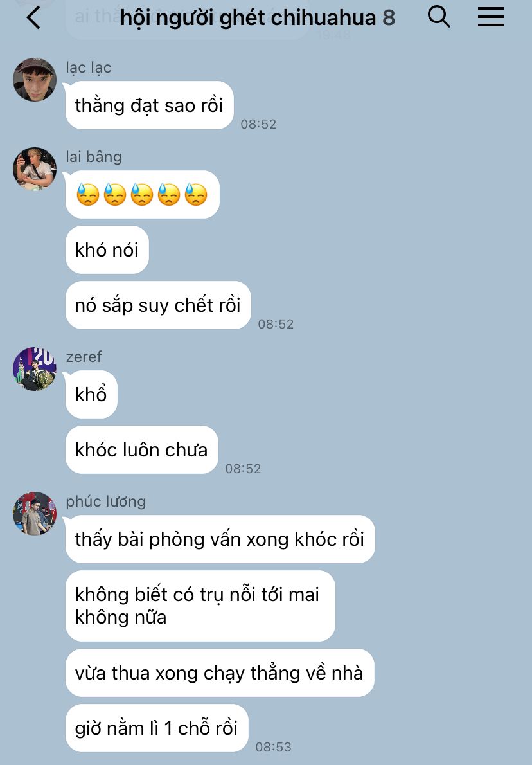Tap the sender name 'zeref'
Screen dimensions: 532x765
[x=84, y=357]
